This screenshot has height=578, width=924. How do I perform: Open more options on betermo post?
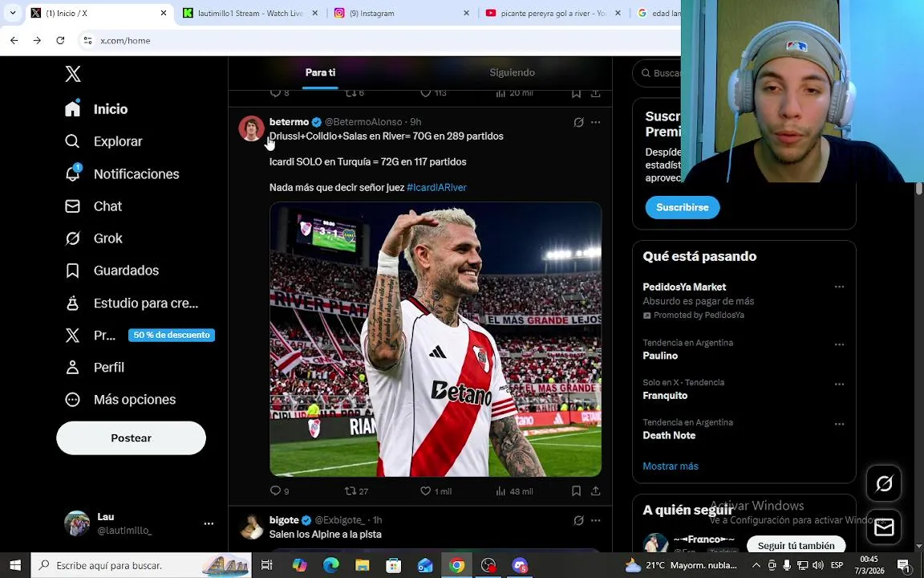click(596, 122)
